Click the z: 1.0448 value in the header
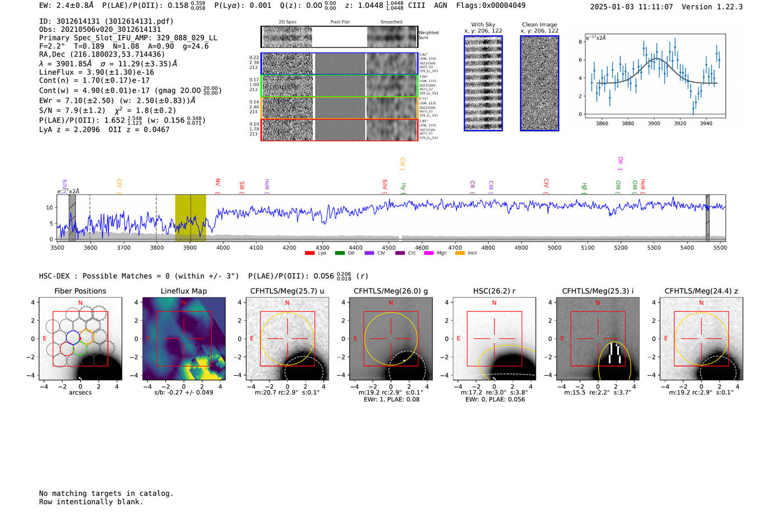This screenshot has width=782, height=532. (x=364, y=6)
